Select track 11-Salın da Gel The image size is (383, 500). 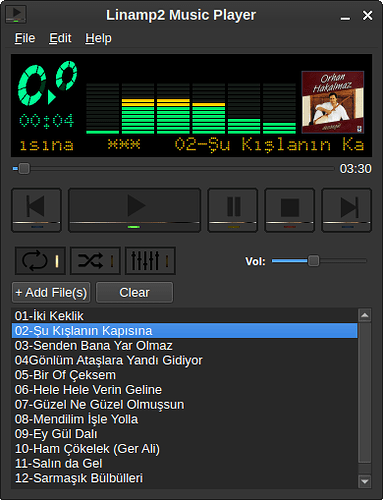point(185,463)
